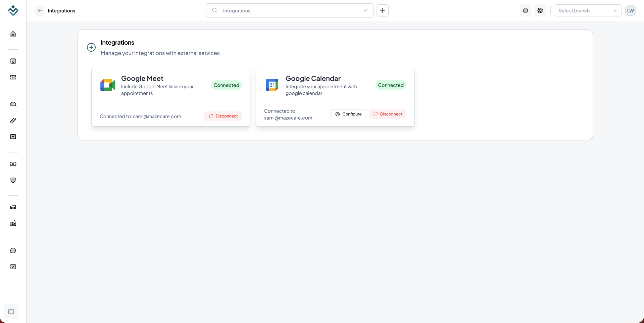
Task: Click 'Integrate your appointment with google calendar'
Action: [321, 90]
